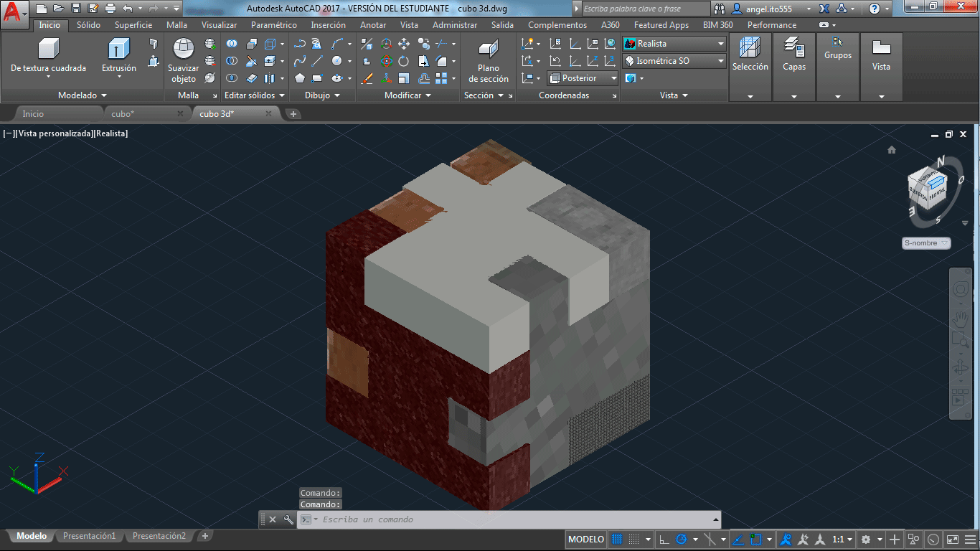Screen dimensions: 980x551
Task: Toggle annotation visibility blue icon in status bar
Action: coord(786,539)
